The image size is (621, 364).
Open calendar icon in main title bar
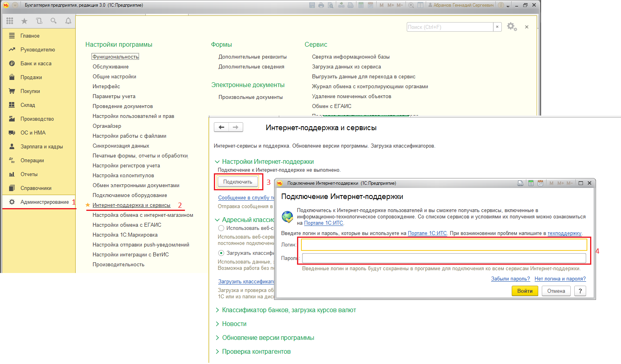(x=370, y=5)
